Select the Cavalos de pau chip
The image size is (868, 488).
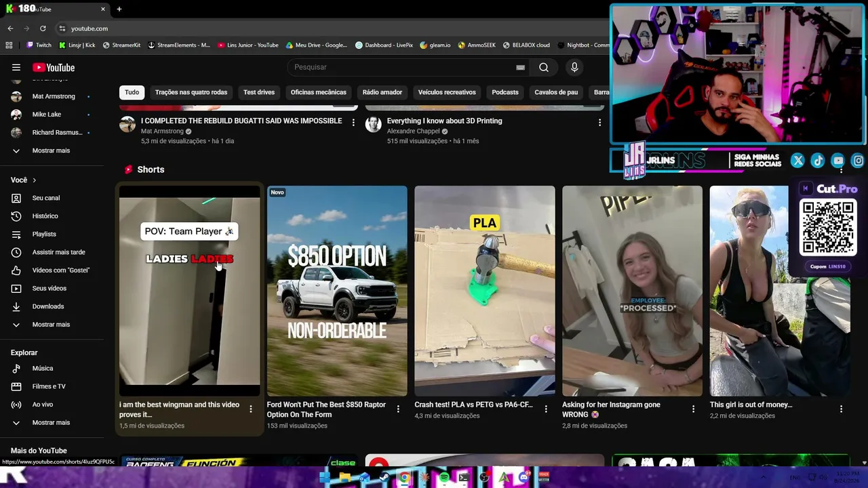coord(556,92)
